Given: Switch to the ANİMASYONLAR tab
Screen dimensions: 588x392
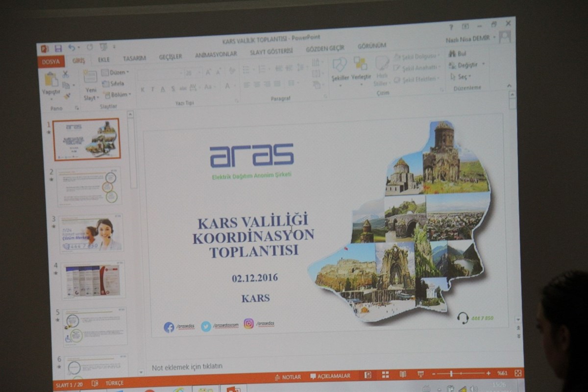Looking at the screenshot, I should pos(216,54).
